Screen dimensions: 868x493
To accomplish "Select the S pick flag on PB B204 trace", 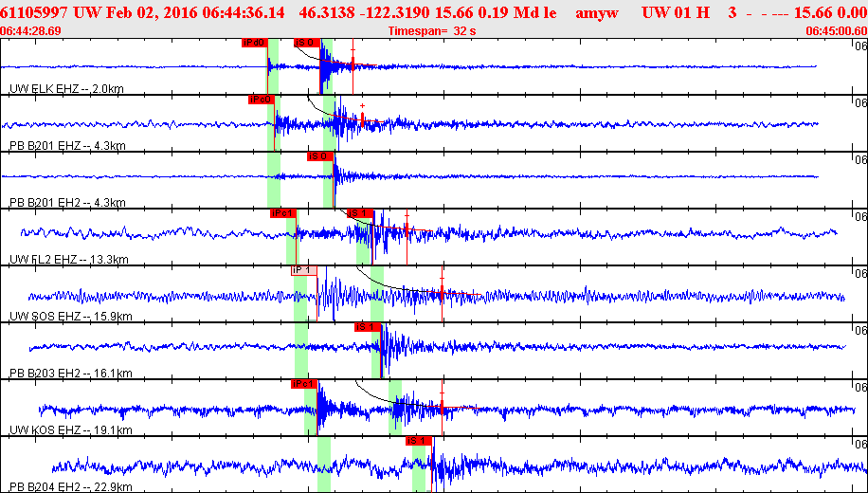I will click(x=419, y=441).
